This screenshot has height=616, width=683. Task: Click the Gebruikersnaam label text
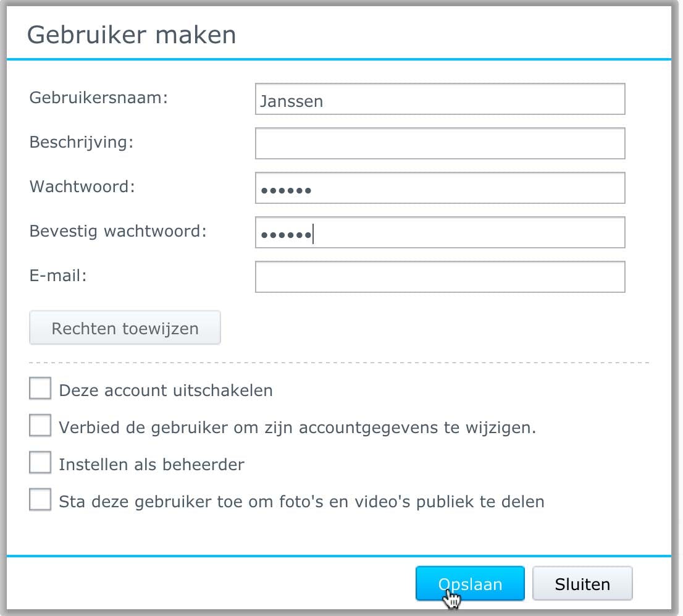coord(99,98)
